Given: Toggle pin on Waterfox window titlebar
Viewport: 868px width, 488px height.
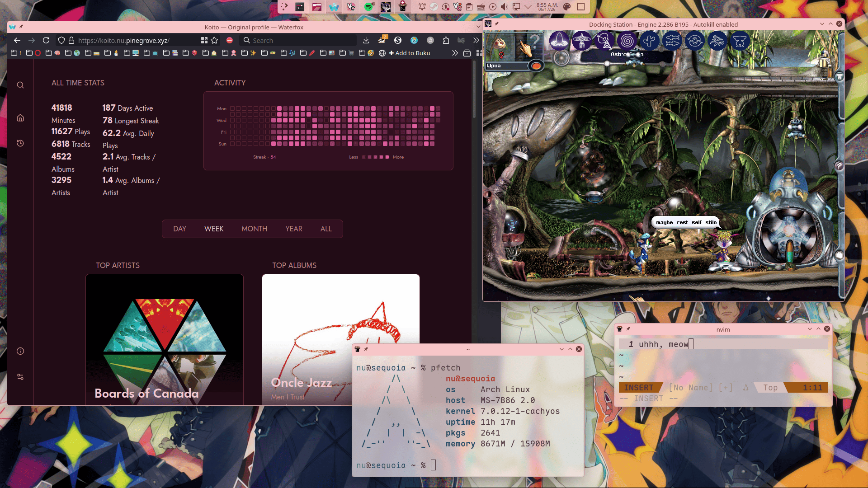Looking at the screenshot, I should (21, 27).
